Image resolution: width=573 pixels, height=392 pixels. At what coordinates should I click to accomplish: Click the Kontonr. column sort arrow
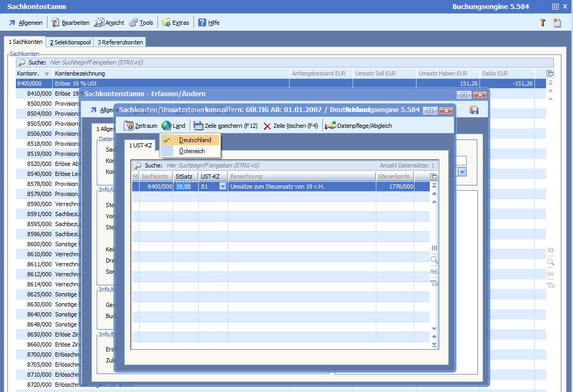click(x=47, y=74)
